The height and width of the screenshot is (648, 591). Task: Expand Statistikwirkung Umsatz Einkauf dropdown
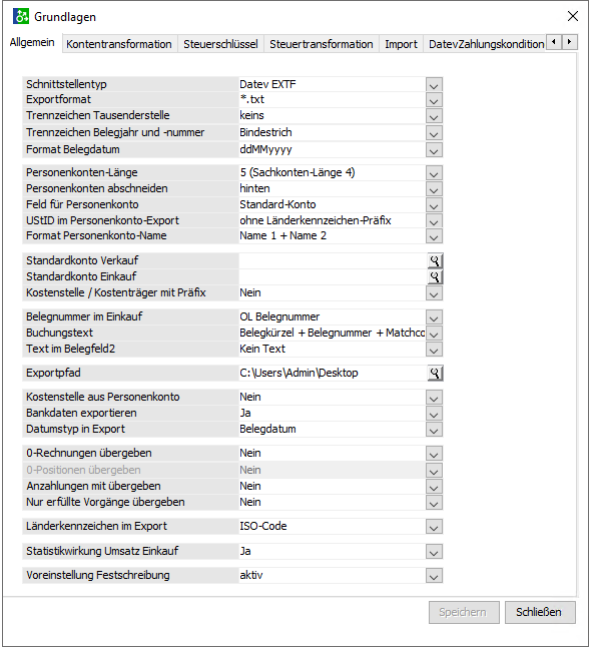tap(434, 551)
